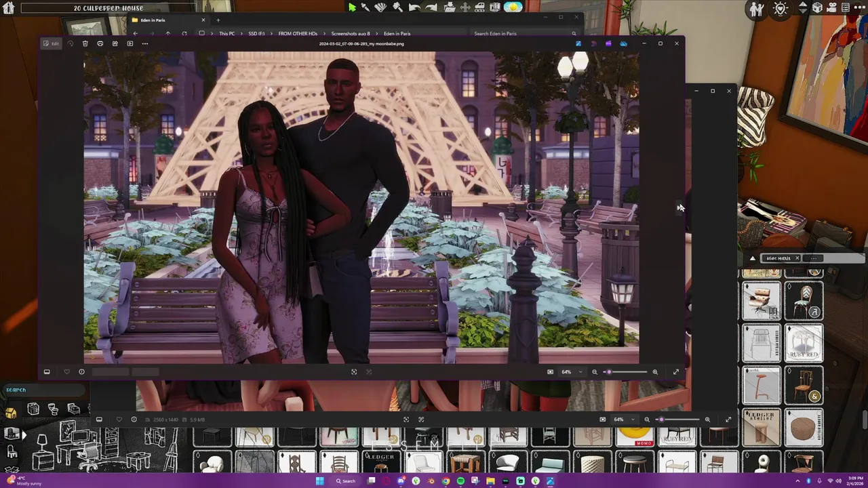Activate the Sims live mode play arrow
The image size is (868, 488).
coord(352,7)
